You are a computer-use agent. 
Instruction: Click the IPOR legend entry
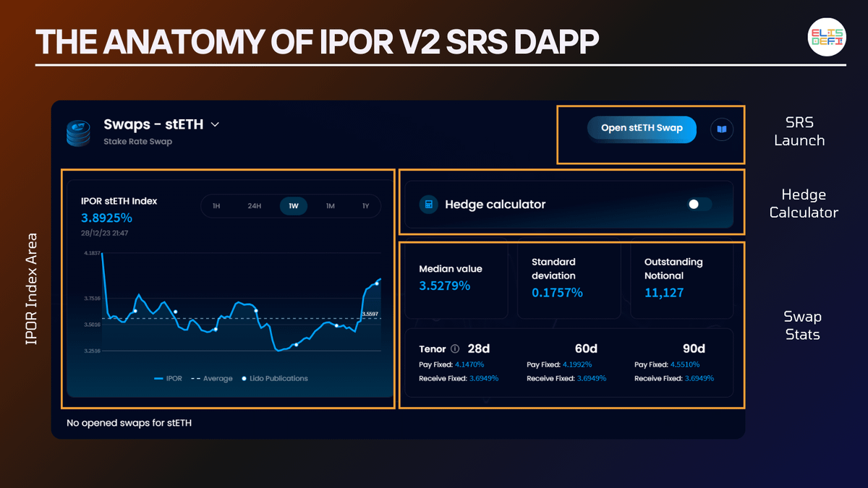pos(168,378)
